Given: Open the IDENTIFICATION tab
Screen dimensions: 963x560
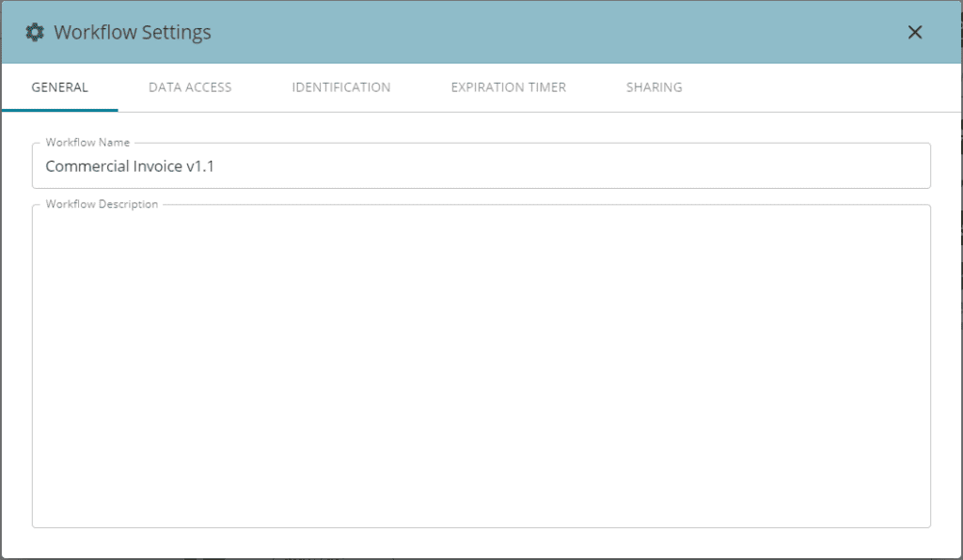Looking at the screenshot, I should tap(340, 86).
